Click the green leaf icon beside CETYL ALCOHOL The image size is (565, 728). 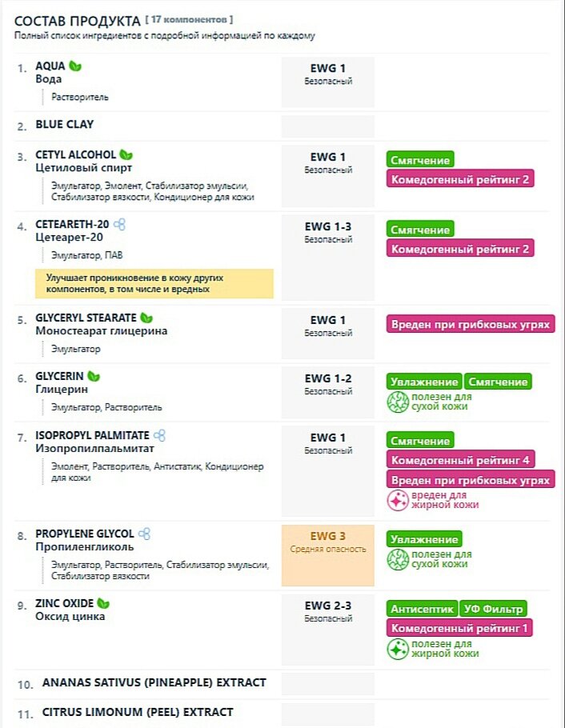126,154
